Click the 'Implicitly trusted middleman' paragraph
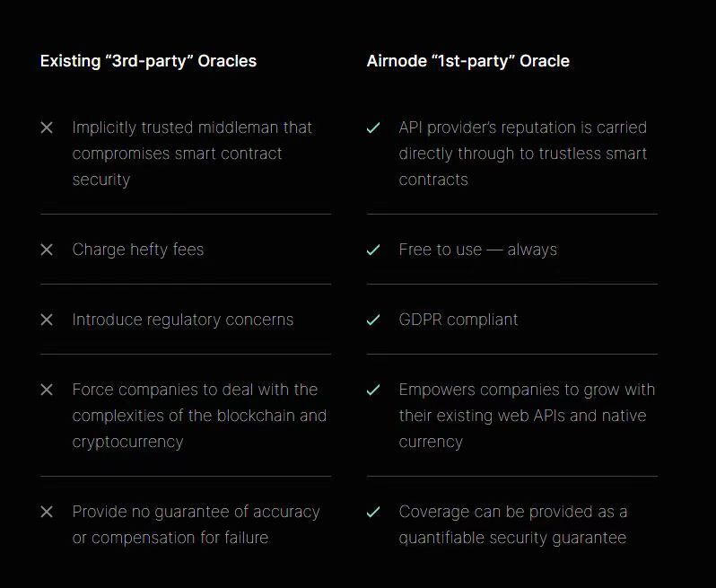This screenshot has width=716, height=588. tap(192, 153)
